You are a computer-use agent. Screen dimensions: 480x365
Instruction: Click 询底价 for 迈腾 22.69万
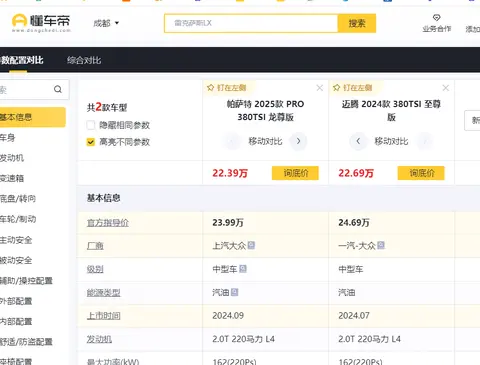click(x=421, y=173)
